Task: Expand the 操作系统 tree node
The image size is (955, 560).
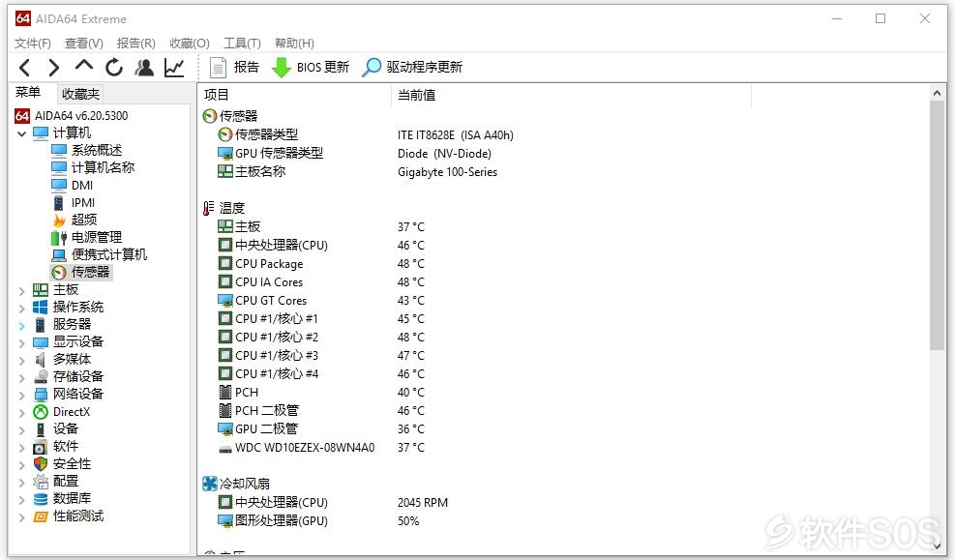Action: [22, 308]
